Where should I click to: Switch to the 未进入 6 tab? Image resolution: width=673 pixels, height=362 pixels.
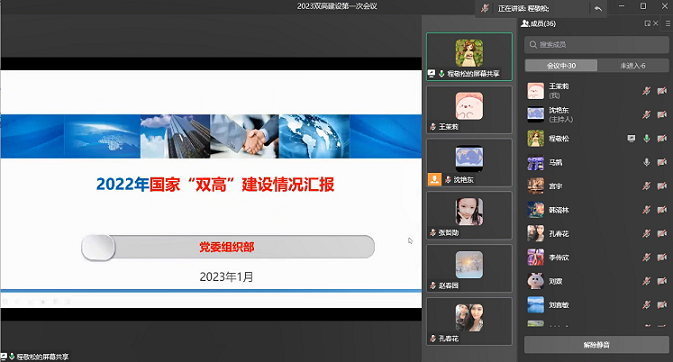(633, 66)
